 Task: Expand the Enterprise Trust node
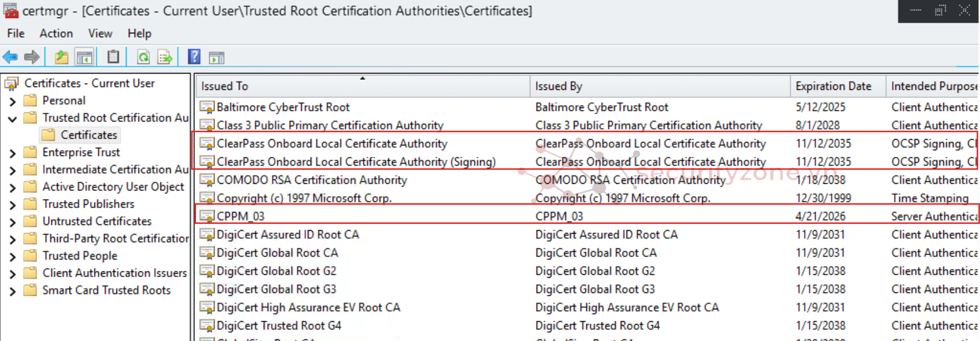click(x=12, y=153)
